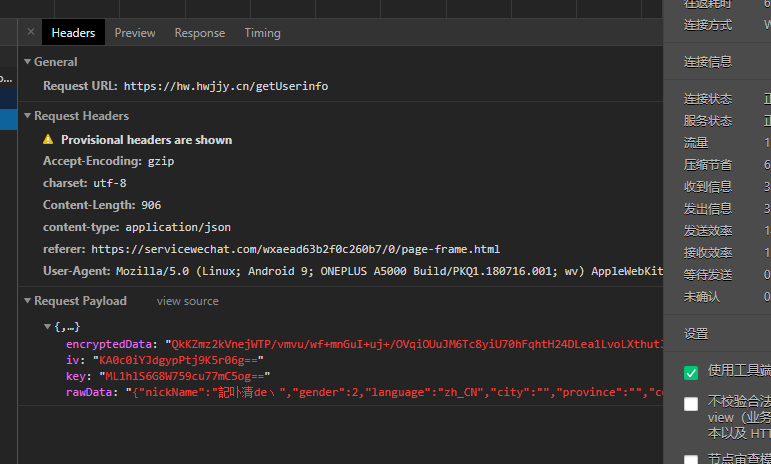Switch to the Headers tab

[73, 33]
